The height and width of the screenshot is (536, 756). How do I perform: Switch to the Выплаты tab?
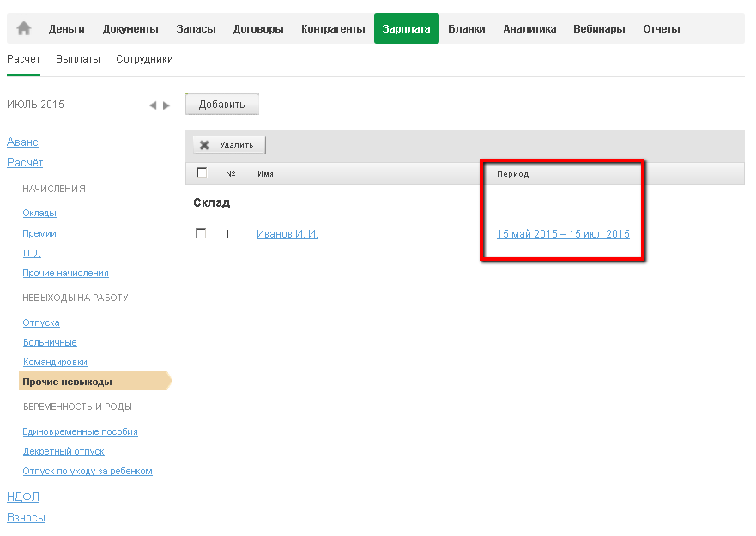78,59
